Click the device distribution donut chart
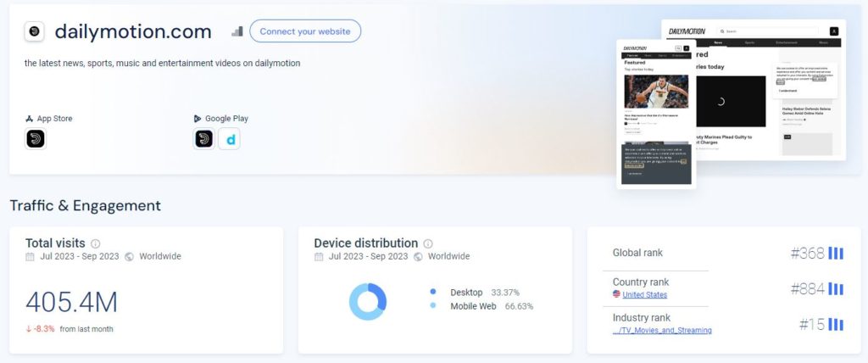The height and width of the screenshot is (363, 868). click(368, 301)
